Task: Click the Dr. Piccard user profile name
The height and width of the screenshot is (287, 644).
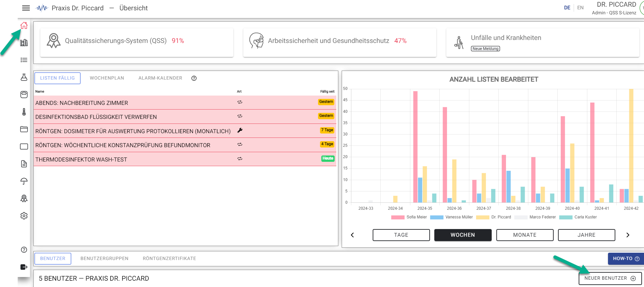Action: point(616,5)
